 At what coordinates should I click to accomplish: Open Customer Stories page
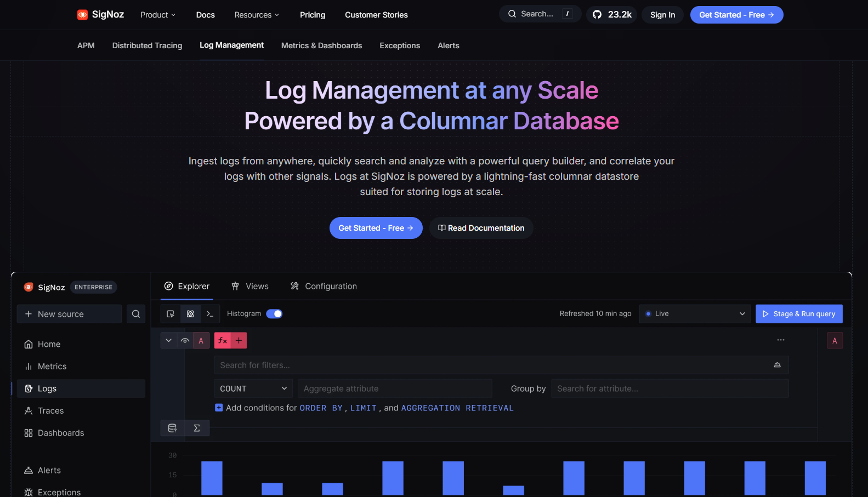376,15
